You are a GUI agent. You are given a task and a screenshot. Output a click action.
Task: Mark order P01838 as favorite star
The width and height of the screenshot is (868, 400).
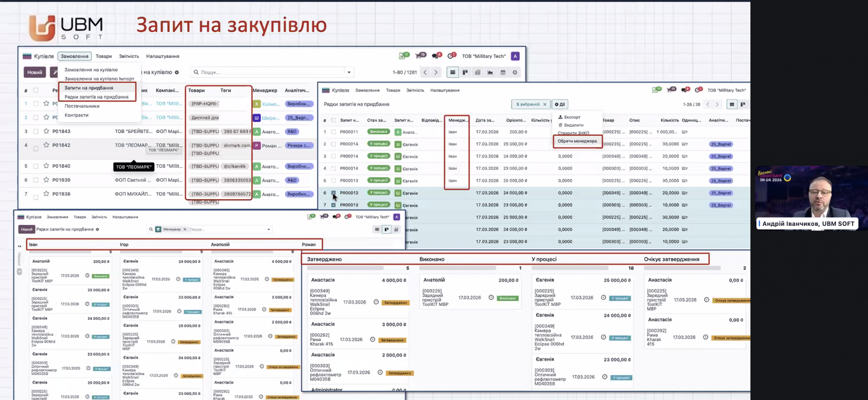[46, 194]
